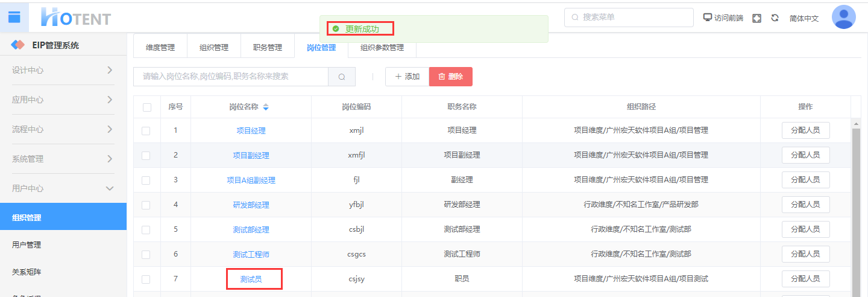
Task: Expand 应用中心 menu
Action: coord(63,100)
